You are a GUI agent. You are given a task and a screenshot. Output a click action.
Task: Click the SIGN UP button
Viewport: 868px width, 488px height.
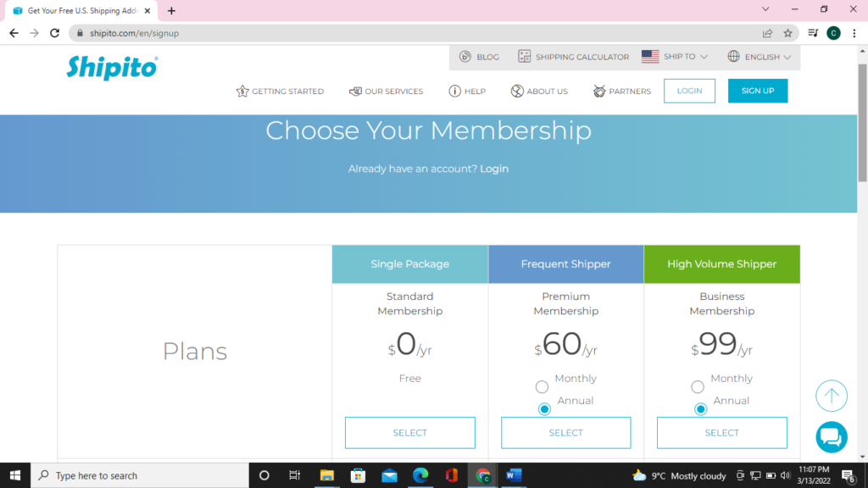pyautogui.click(x=758, y=91)
